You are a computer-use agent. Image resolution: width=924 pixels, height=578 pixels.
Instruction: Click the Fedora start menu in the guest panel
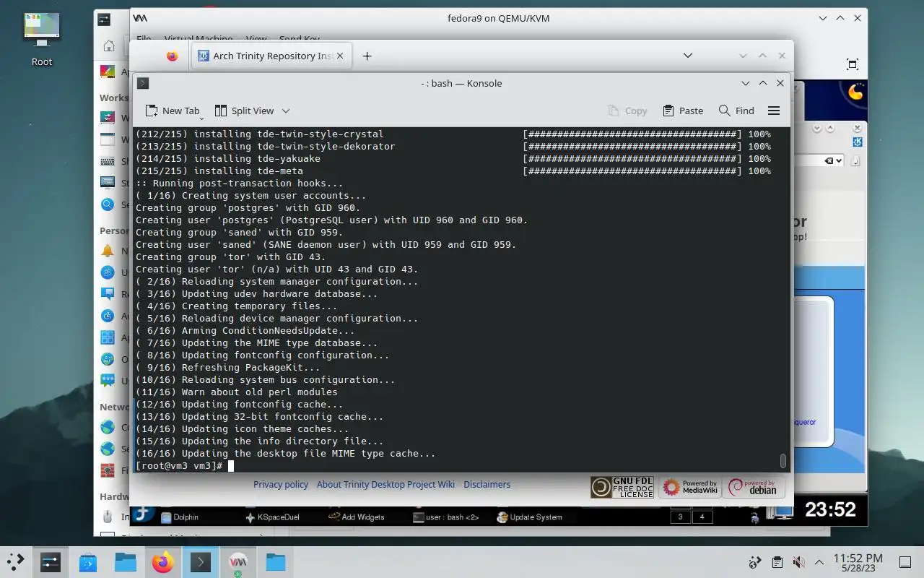[x=142, y=514]
